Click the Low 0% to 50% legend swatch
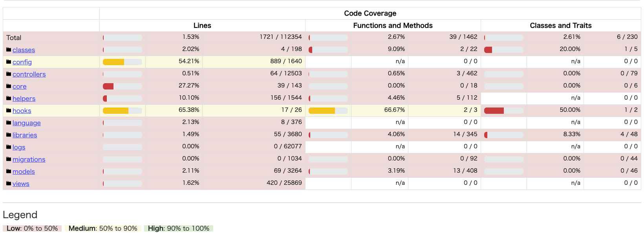The width and height of the screenshot is (644, 237). 32,228
